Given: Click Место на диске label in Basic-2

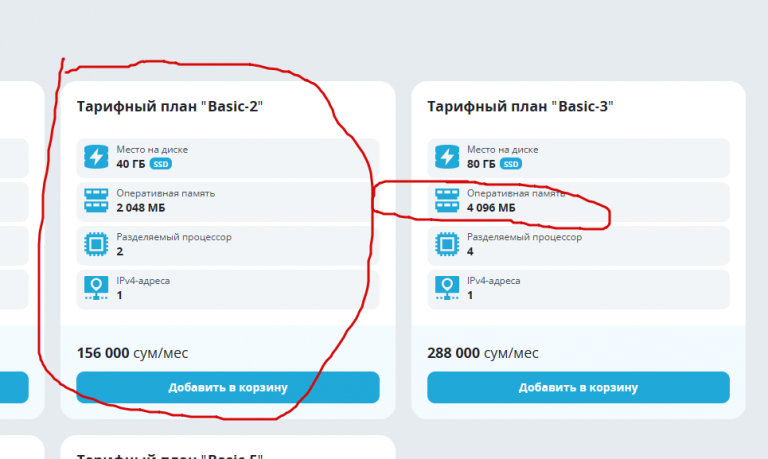Looking at the screenshot, I should pyautogui.click(x=152, y=149).
